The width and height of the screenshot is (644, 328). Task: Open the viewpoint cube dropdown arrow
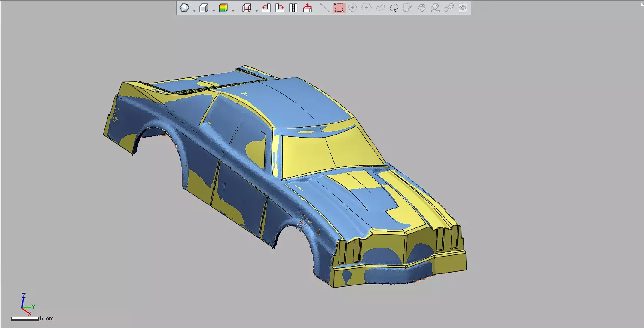[256, 10]
